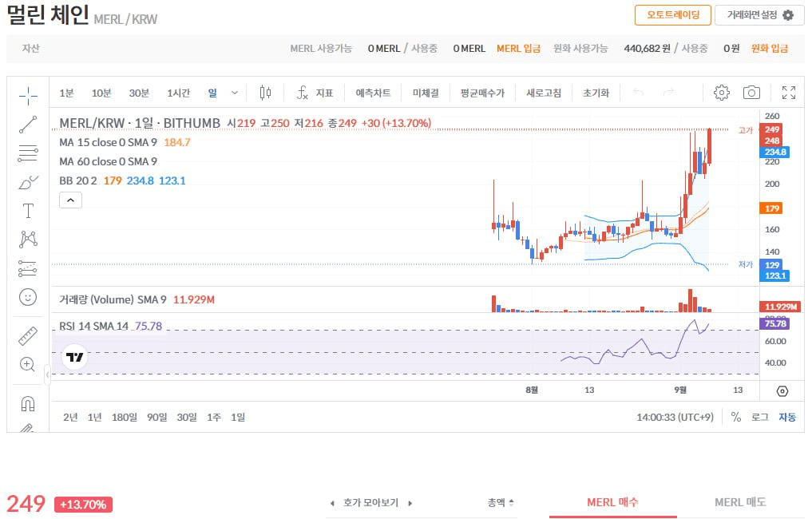Go to next 호가 모아보기 option
Screen dimensions: 812x519
[410, 503]
